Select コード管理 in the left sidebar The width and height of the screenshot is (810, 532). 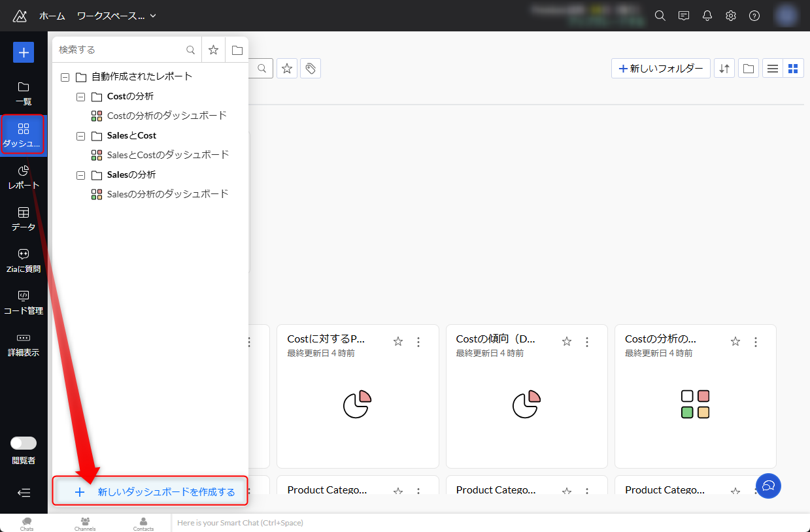pyautogui.click(x=24, y=302)
